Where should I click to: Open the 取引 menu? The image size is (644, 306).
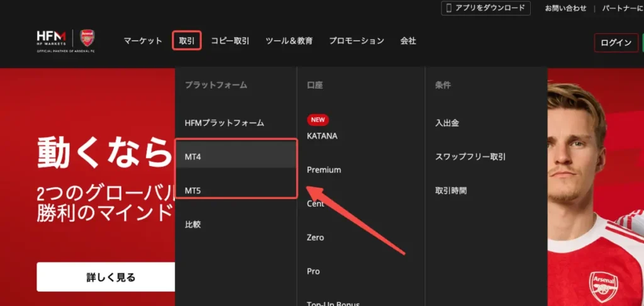tap(187, 41)
